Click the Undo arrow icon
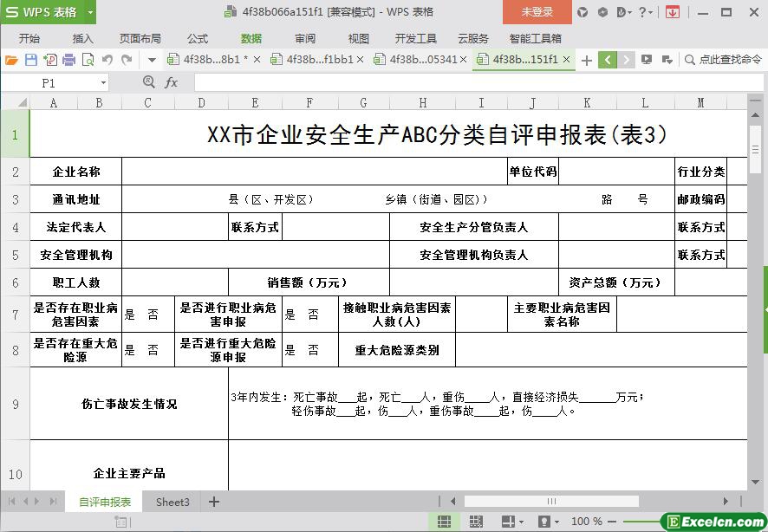768x532 pixels. (x=107, y=60)
